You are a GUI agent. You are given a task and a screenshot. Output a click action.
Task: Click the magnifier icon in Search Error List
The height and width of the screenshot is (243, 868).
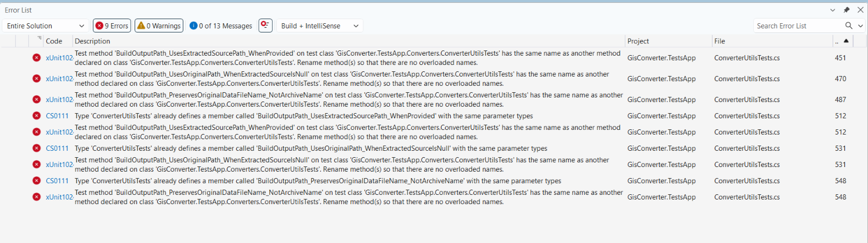pos(849,26)
